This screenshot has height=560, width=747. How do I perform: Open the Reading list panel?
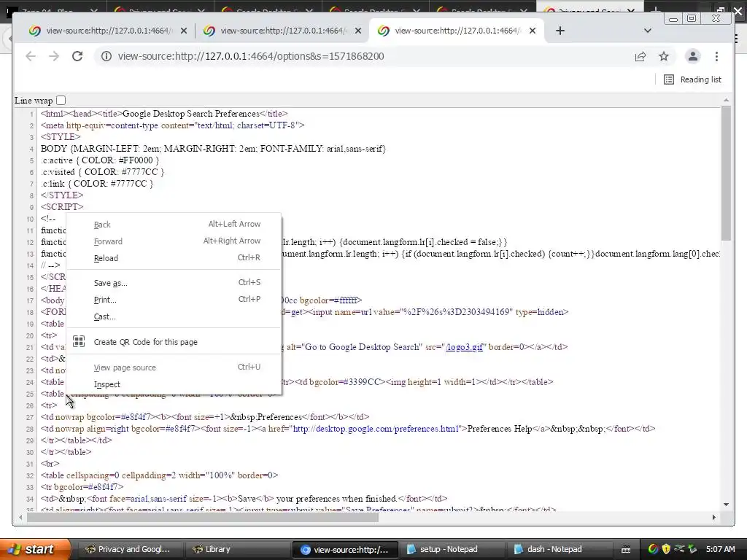point(692,79)
